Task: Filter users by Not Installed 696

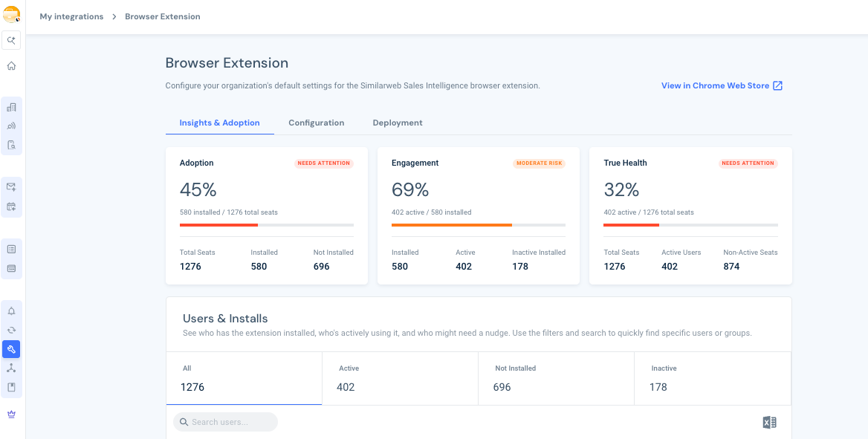Action: pyautogui.click(x=557, y=378)
